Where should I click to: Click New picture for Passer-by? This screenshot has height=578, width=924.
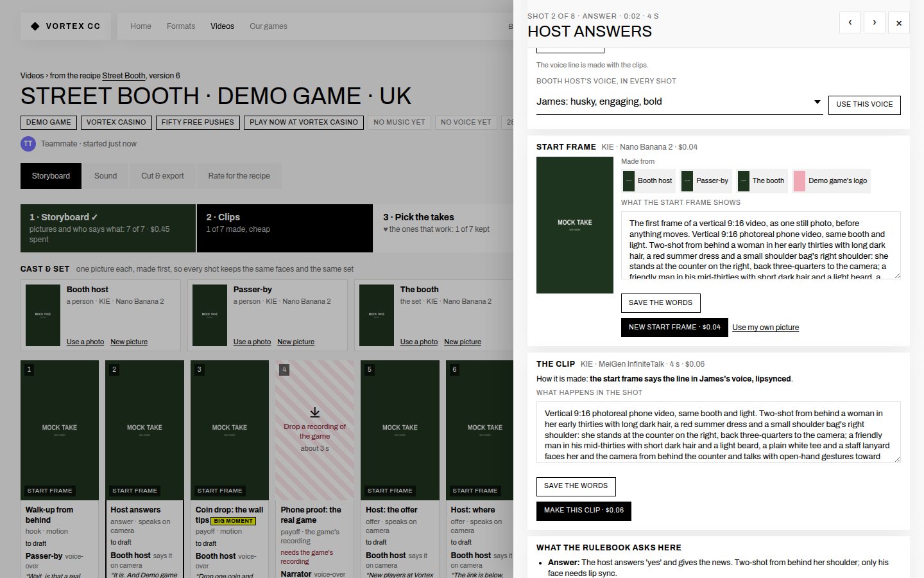tap(296, 342)
